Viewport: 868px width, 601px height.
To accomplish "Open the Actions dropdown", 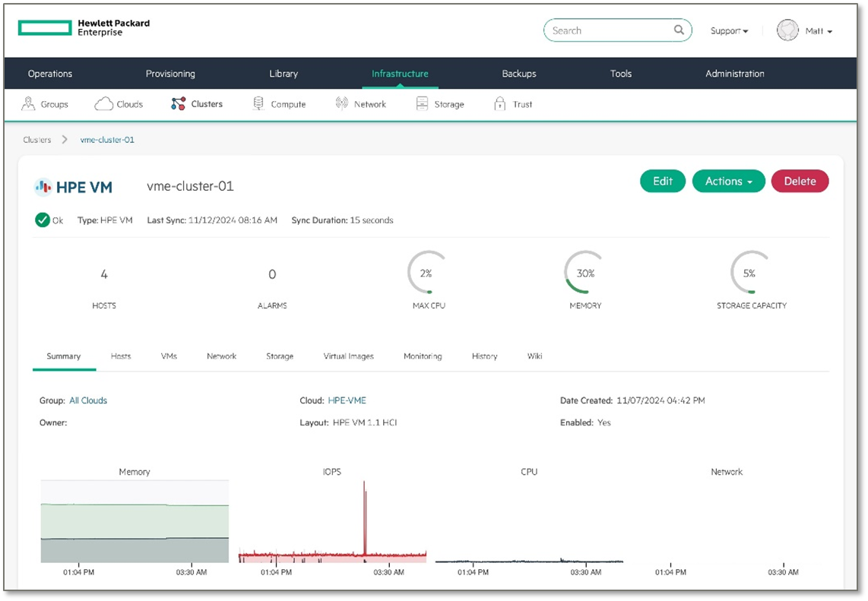I will point(728,181).
